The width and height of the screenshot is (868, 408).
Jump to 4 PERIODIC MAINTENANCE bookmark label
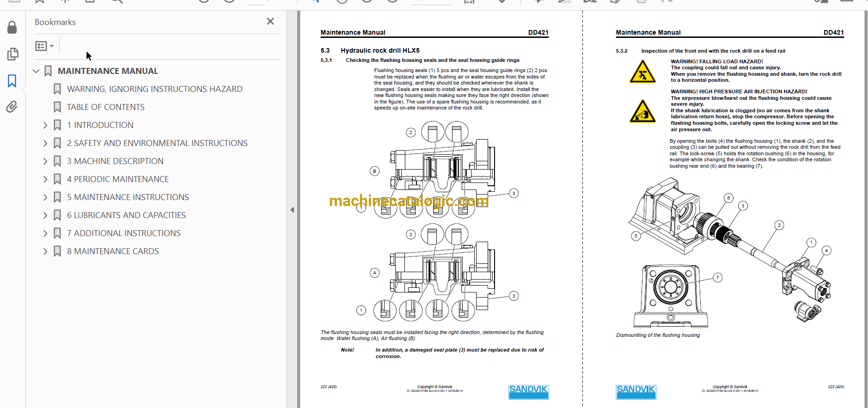pos(117,179)
